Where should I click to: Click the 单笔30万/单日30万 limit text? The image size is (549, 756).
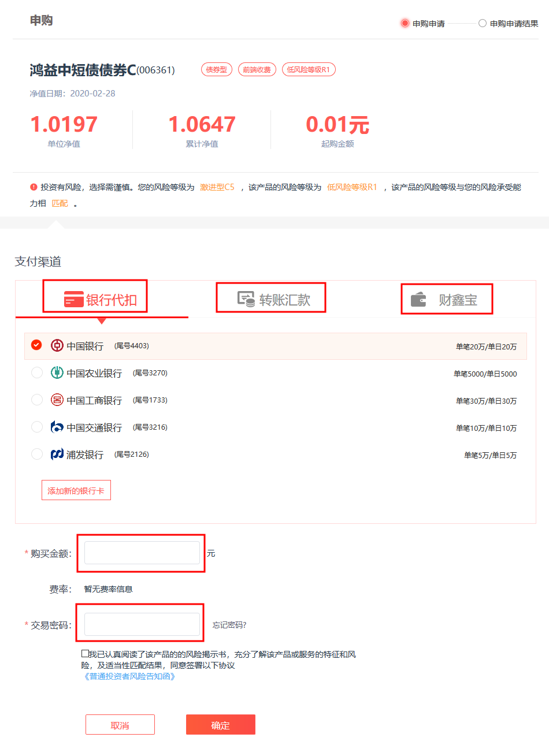point(487,401)
